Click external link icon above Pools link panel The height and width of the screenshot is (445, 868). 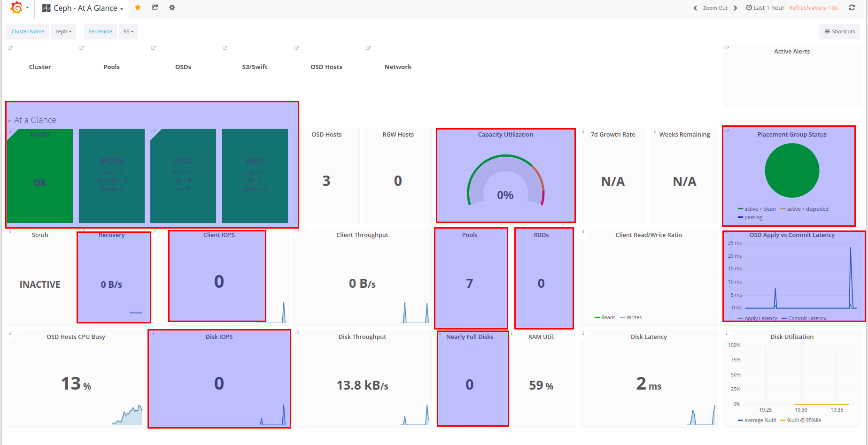[x=82, y=48]
